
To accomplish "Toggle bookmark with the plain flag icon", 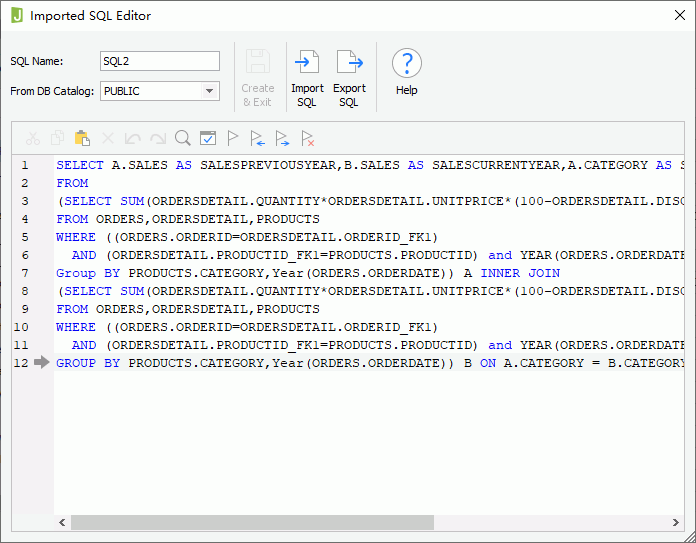I will [x=233, y=139].
